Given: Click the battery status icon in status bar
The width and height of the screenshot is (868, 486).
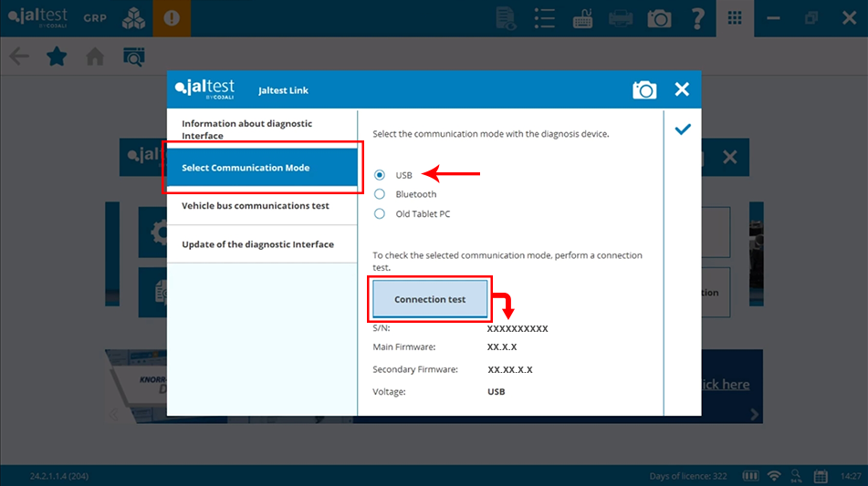Looking at the screenshot, I should coord(750,476).
